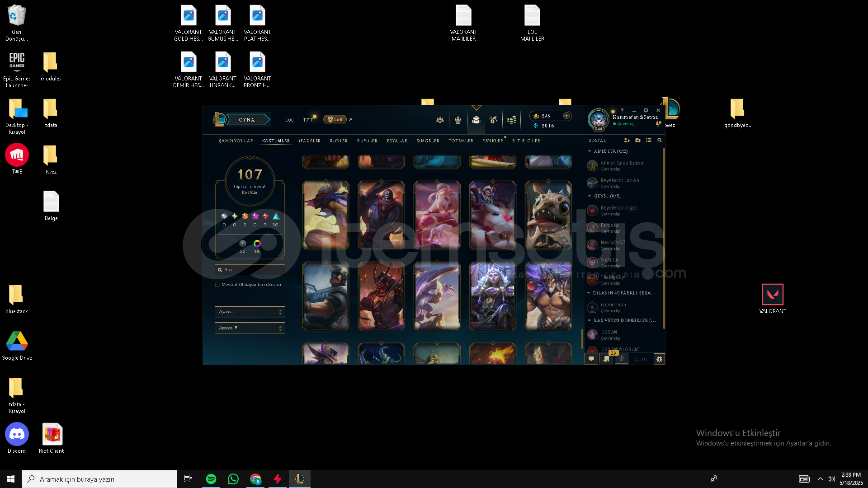868x488 pixels.
Task: Click the teal triangle skin tier gem
Action: click(276, 216)
